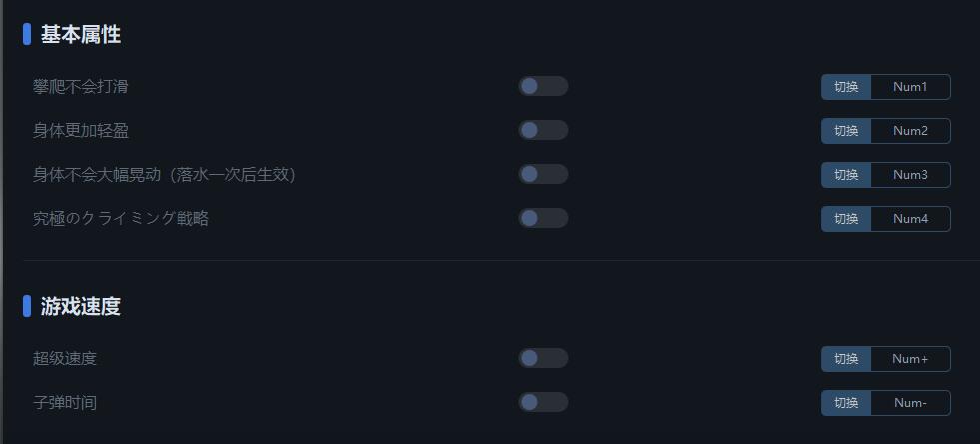Enable the 攀爬不会打滑 toggle
Image resolution: width=980 pixels, height=444 pixels.
[542, 86]
